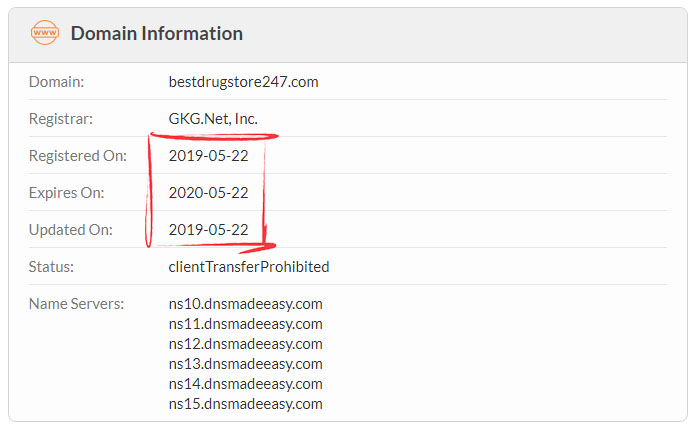Image resolution: width=695 pixels, height=429 pixels.
Task: Click the orange www globe icon
Action: click(45, 33)
